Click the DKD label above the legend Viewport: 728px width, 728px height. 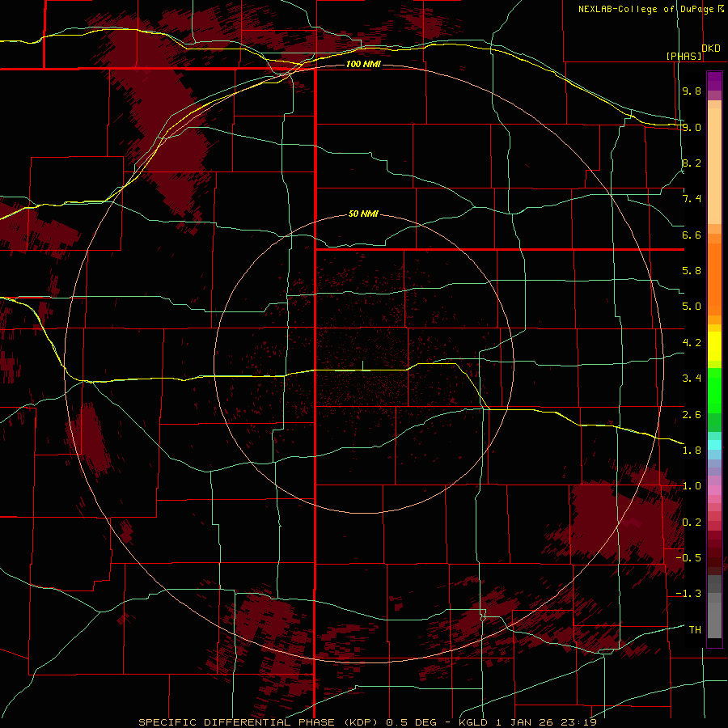pos(711,49)
